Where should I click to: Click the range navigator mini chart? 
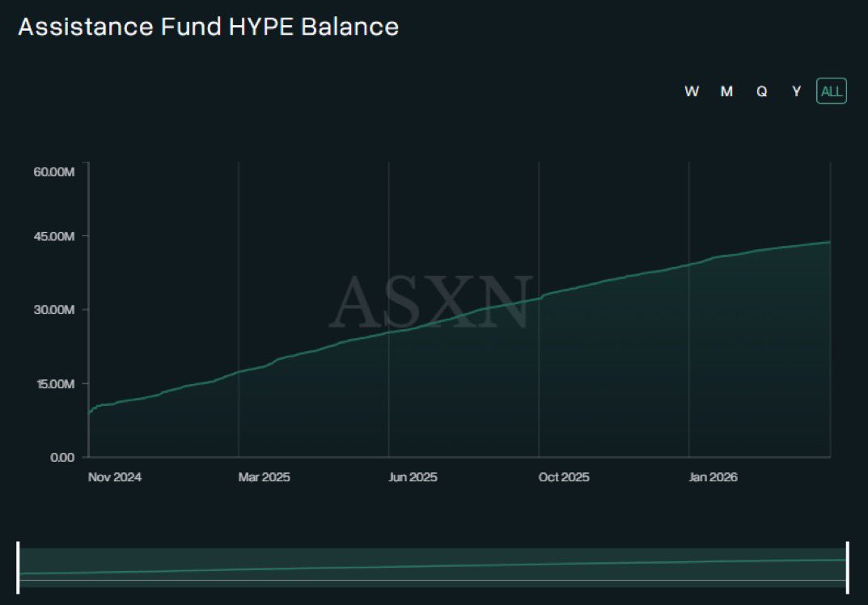[433, 568]
